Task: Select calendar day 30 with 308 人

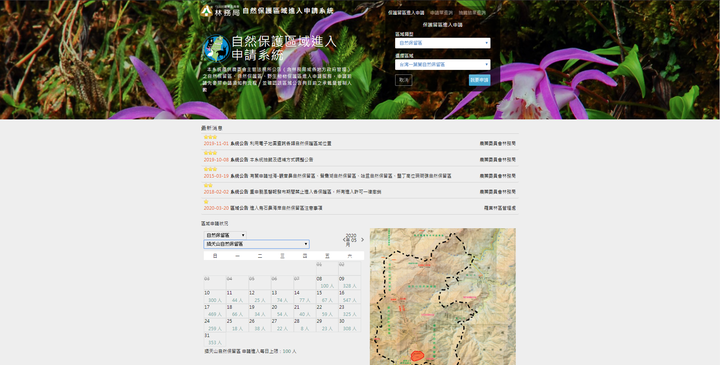Action: pos(349,325)
